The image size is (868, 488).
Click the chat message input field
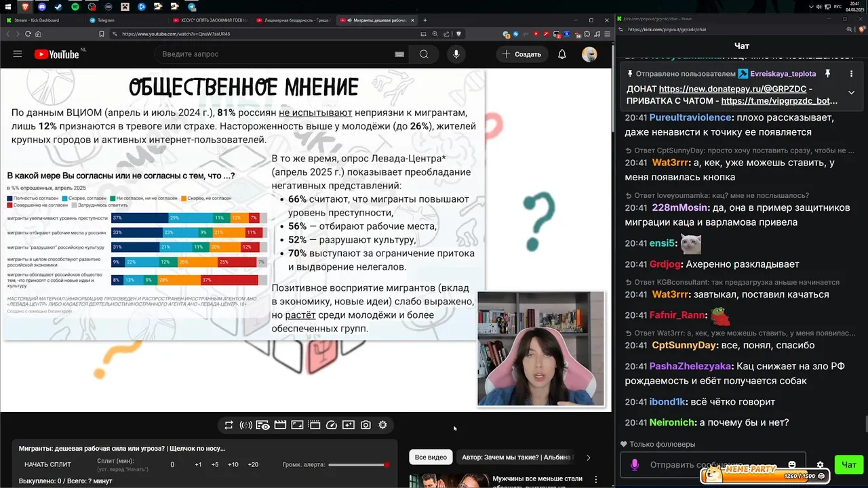point(712,465)
